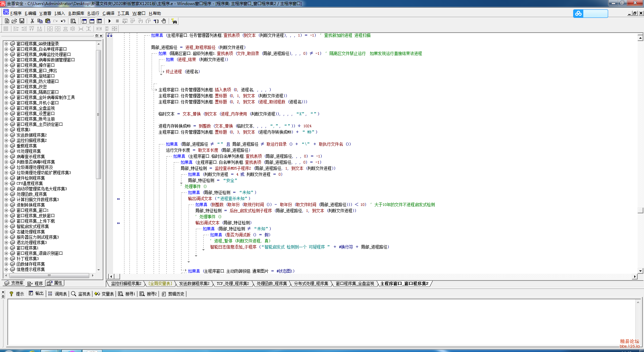Viewport: 644px width, 352px height.
Task: Click the left tree vertical scrollbar thumb
Action: (99, 114)
